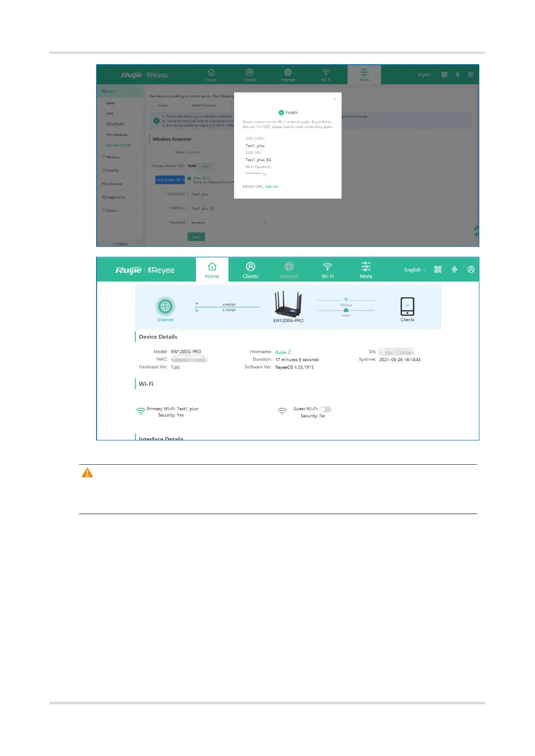Open Home tab in upper screenshot
Screen dimensions: 535x756
211,75
